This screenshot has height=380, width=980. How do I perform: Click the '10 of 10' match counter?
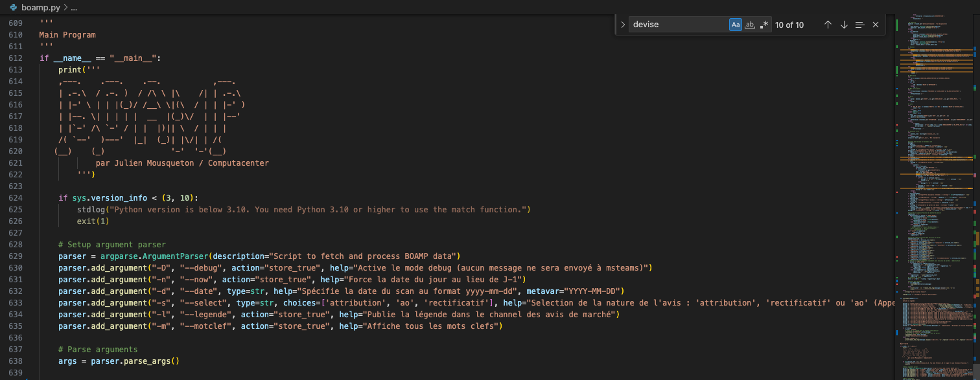click(x=789, y=25)
